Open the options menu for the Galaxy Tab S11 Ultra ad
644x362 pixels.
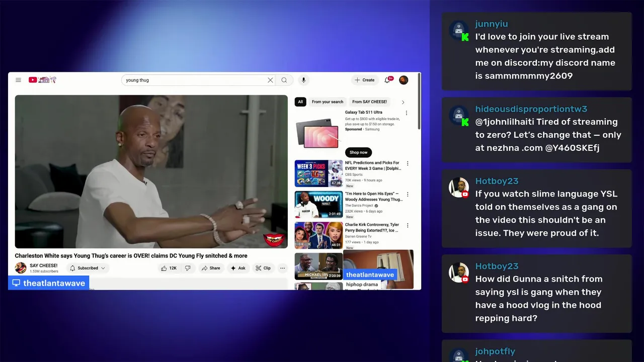[x=407, y=113]
